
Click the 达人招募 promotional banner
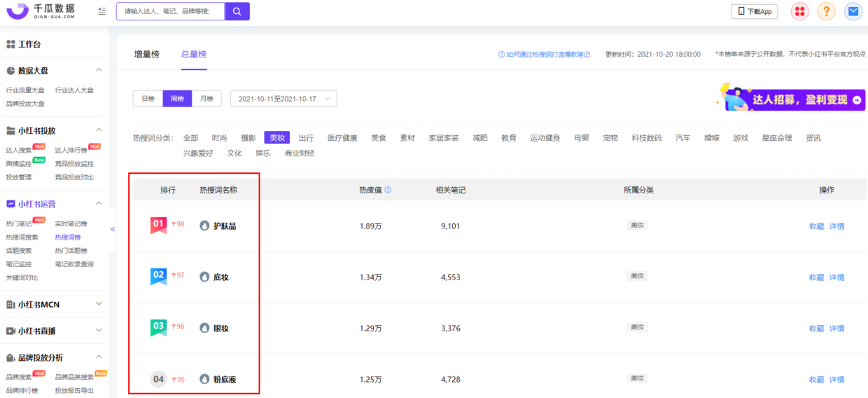pos(791,99)
